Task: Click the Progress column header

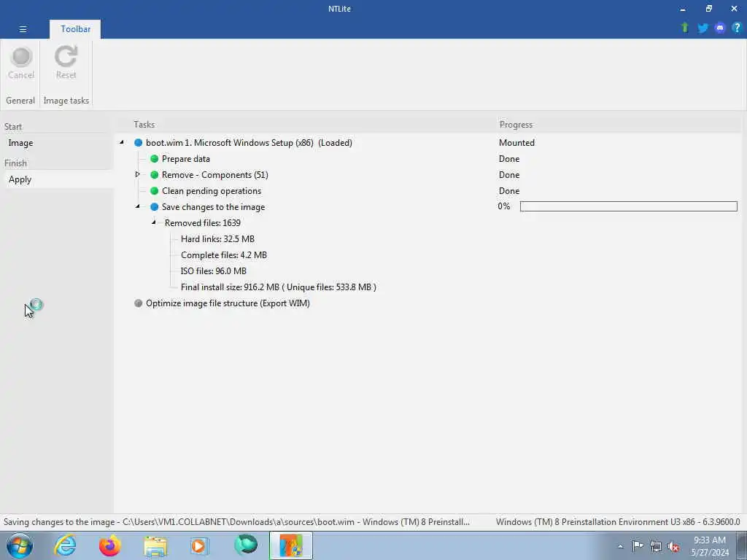Action: coord(516,124)
